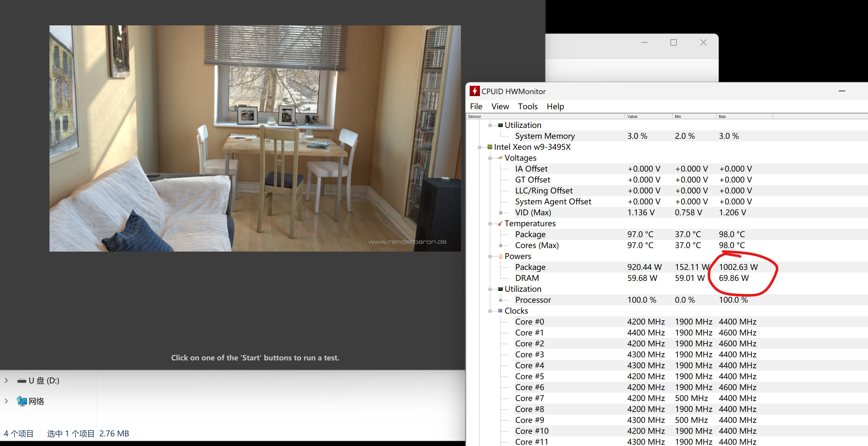Expand the U 盘 (D:) folder chevron
Screen dimensions: 868x446
(6, 380)
